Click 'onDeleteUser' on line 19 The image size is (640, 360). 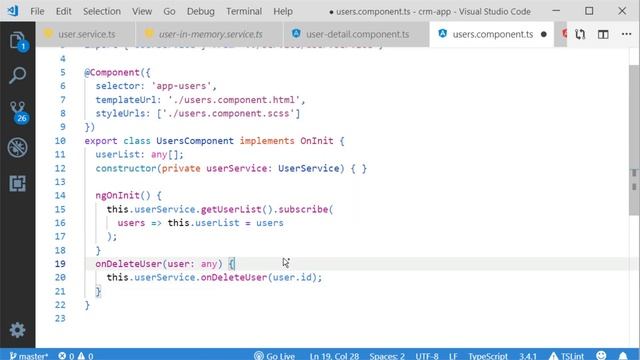129,264
